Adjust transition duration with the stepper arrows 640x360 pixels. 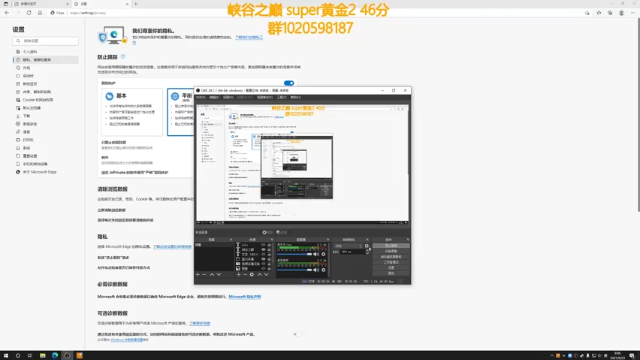(x=367, y=252)
